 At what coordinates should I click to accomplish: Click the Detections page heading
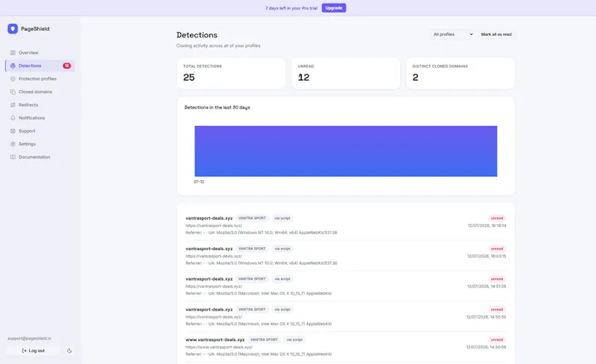(x=197, y=35)
